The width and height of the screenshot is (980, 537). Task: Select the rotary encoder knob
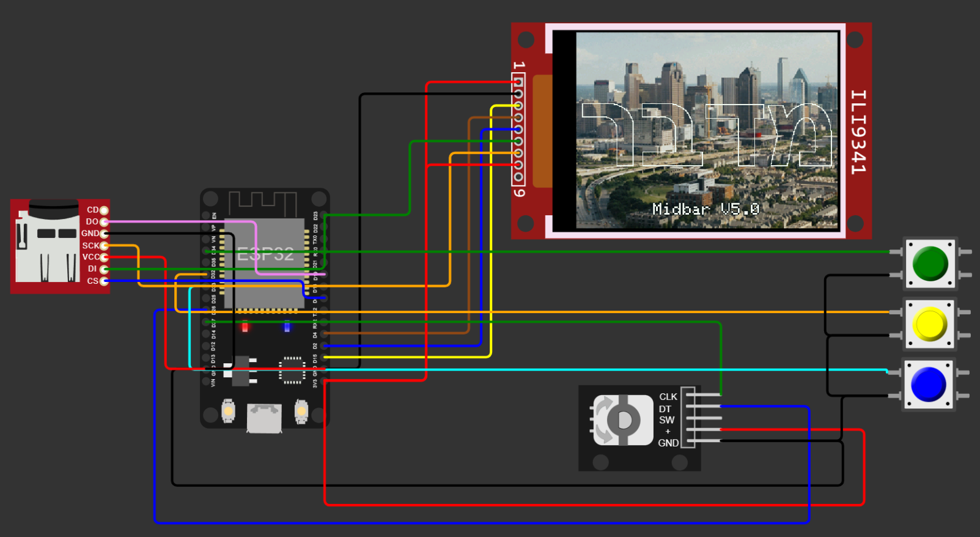[x=624, y=420]
